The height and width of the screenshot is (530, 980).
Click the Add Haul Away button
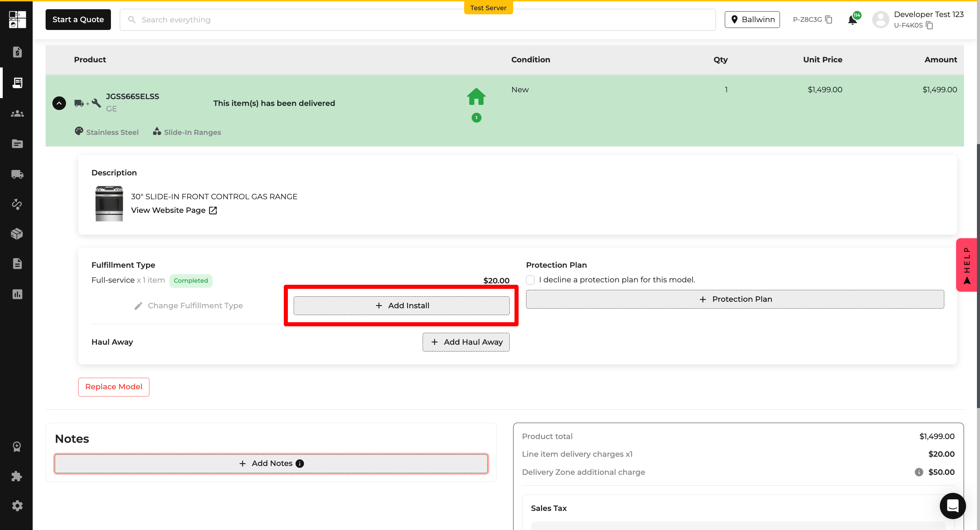[465, 342]
